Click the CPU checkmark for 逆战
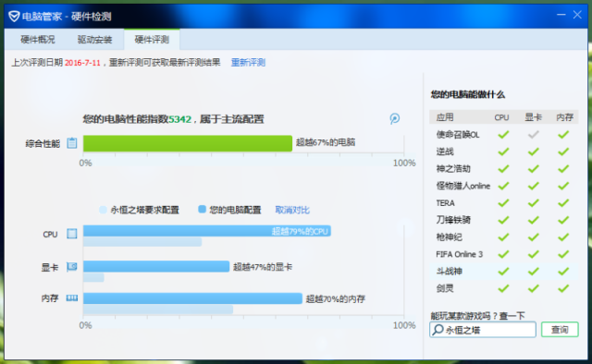This screenshot has height=364, width=592. click(x=503, y=152)
